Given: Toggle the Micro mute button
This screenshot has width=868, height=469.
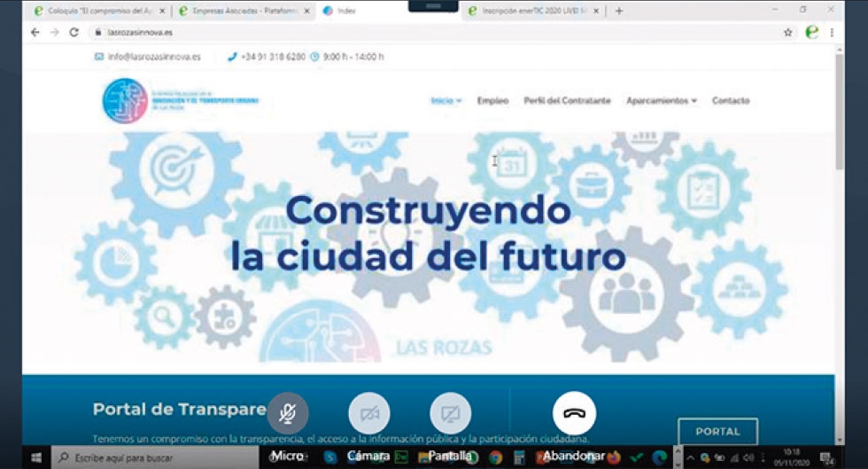Looking at the screenshot, I should 288,413.
